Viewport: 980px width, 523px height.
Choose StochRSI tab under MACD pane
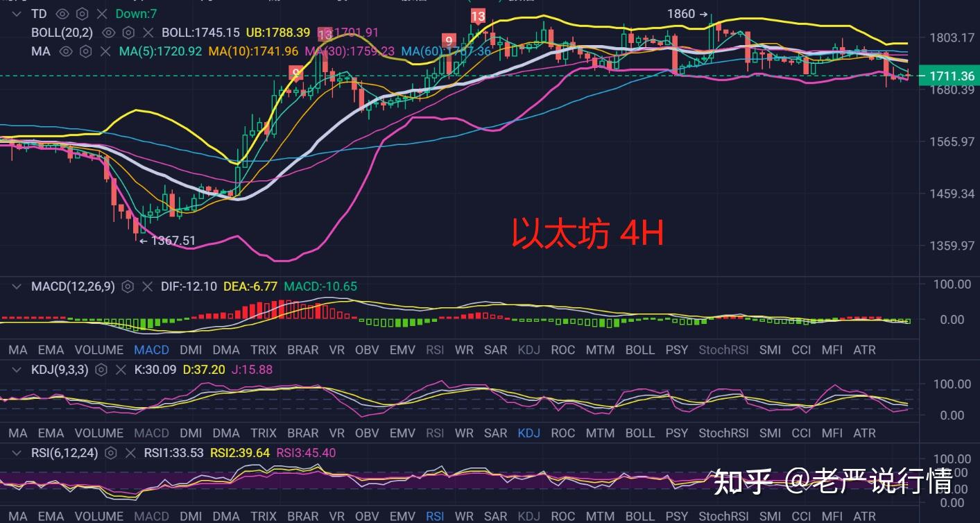[723, 350]
